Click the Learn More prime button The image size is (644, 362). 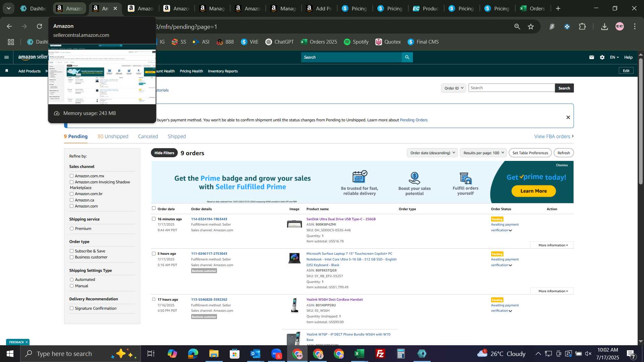(534, 191)
